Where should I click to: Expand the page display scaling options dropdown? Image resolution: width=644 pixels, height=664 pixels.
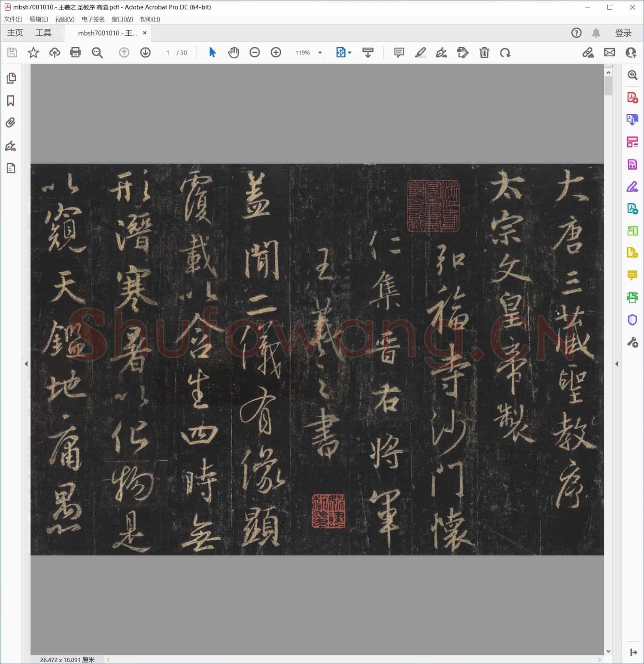click(349, 52)
